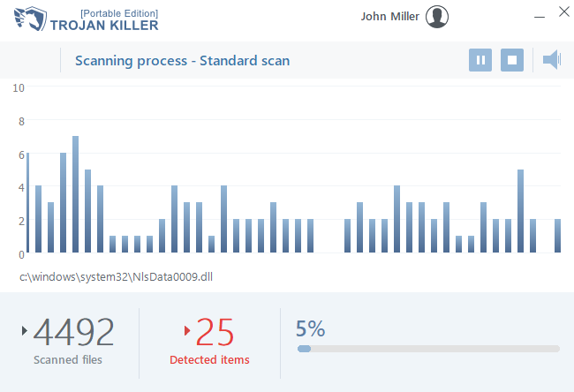
Task: Click the scan progress bar
Action: tap(428, 349)
